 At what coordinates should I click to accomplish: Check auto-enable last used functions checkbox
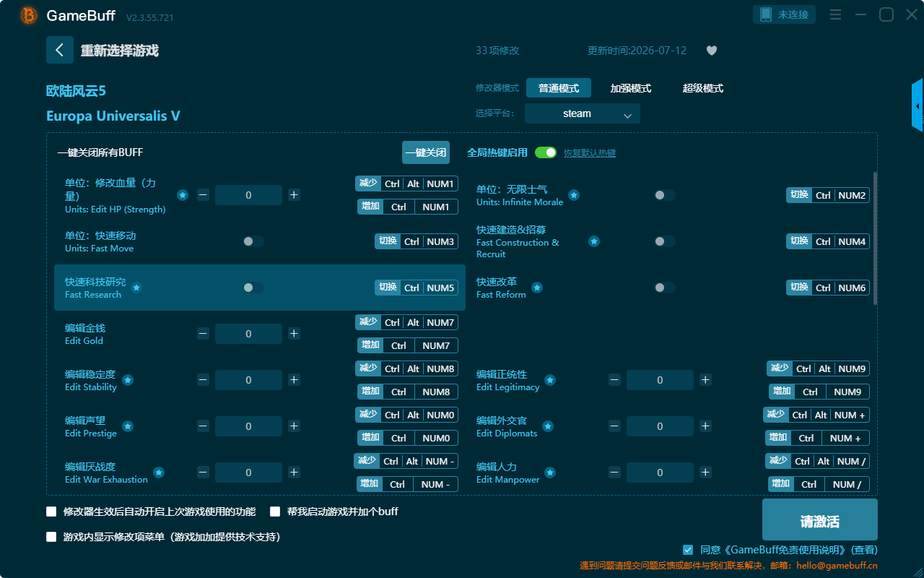(x=51, y=512)
